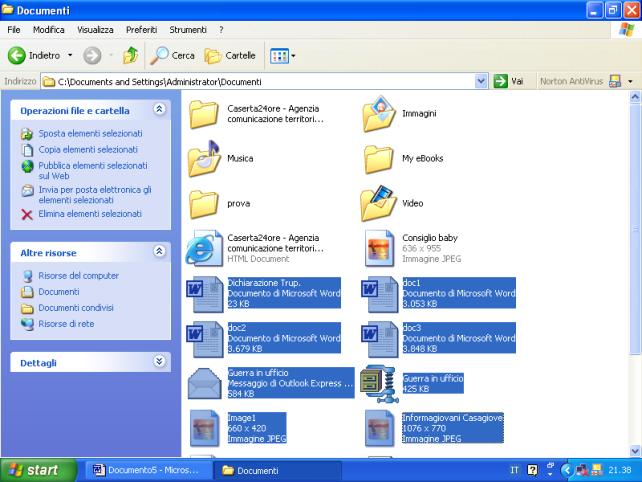Viewport: 642px width, 482px height.
Task: Click Sposta elementi selezionati link
Action: (90, 134)
